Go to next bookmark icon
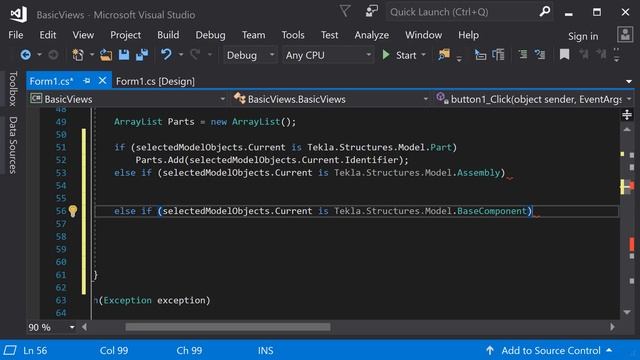The height and width of the screenshot is (360, 640). pos(601,55)
